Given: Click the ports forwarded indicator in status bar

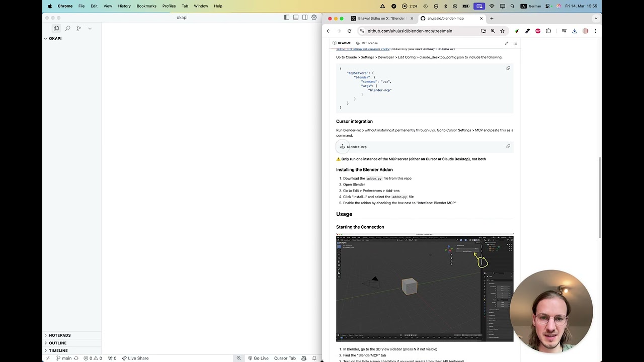Looking at the screenshot, I should click(112, 358).
